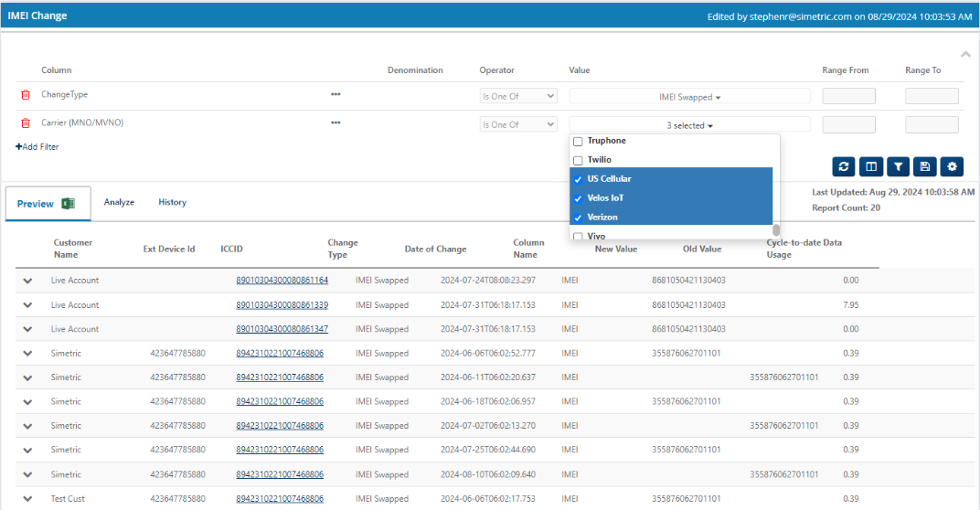Image resolution: width=980 pixels, height=510 pixels.
Task: Open report settings gear icon
Action: point(952,166)
